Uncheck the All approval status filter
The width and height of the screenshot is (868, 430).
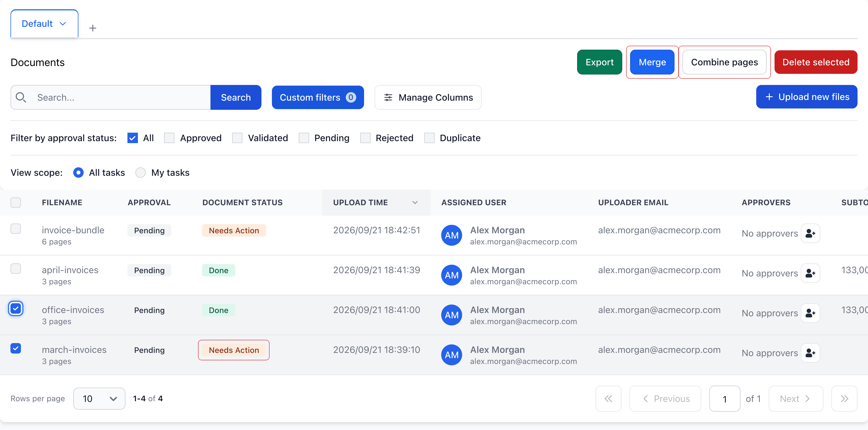point(132,138)
